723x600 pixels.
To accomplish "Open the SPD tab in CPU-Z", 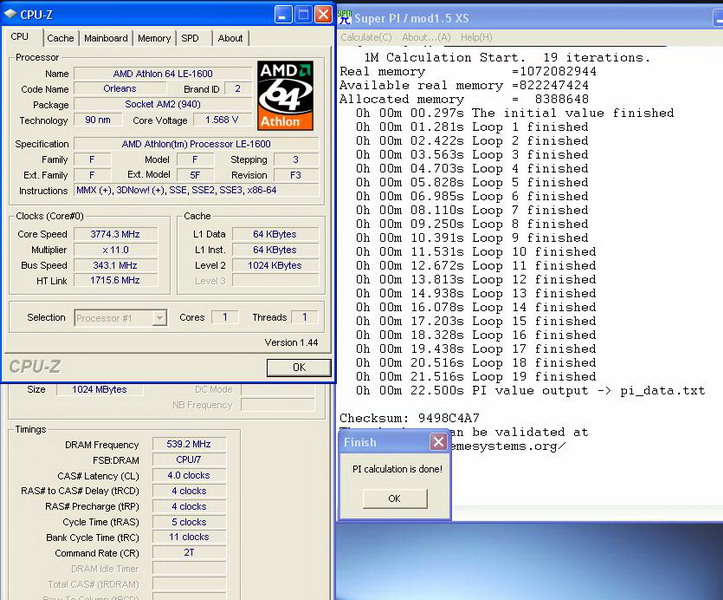I will tap(190, 38).
